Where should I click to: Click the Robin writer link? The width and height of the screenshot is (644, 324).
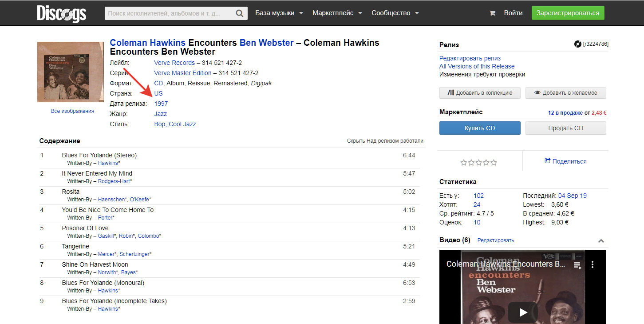click(126, 236)
